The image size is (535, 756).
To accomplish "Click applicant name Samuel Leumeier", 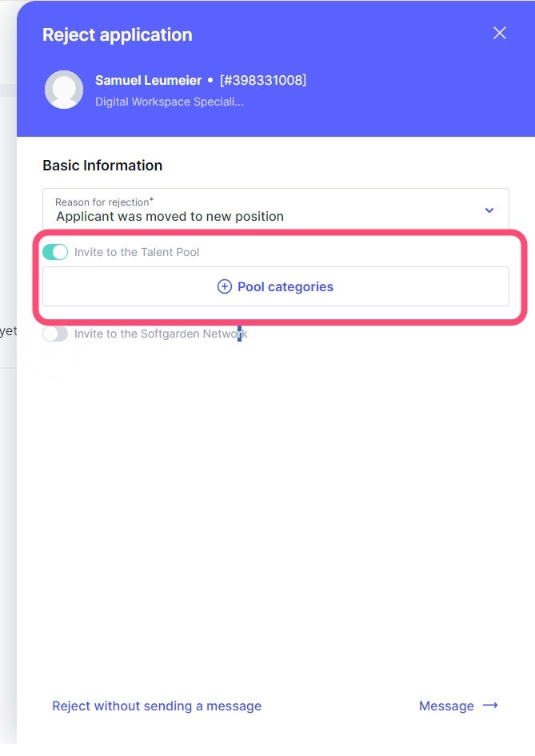I will click(148, 80).
